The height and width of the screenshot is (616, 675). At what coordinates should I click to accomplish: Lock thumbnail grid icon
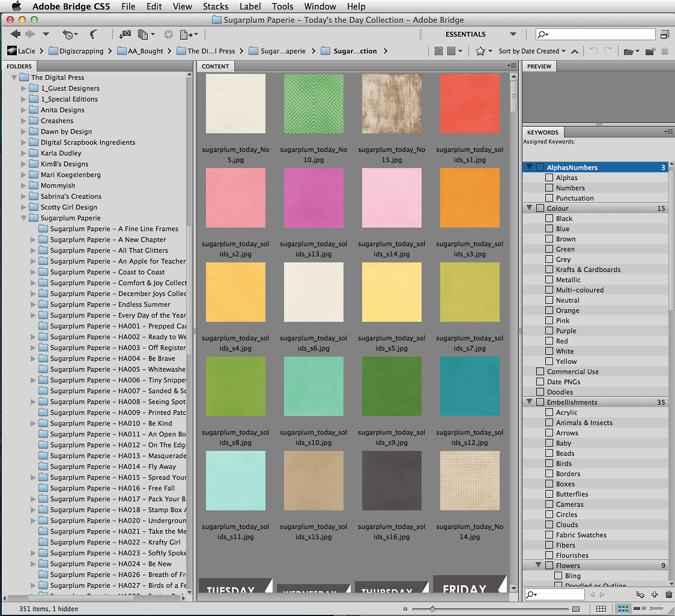coord(601,609)
